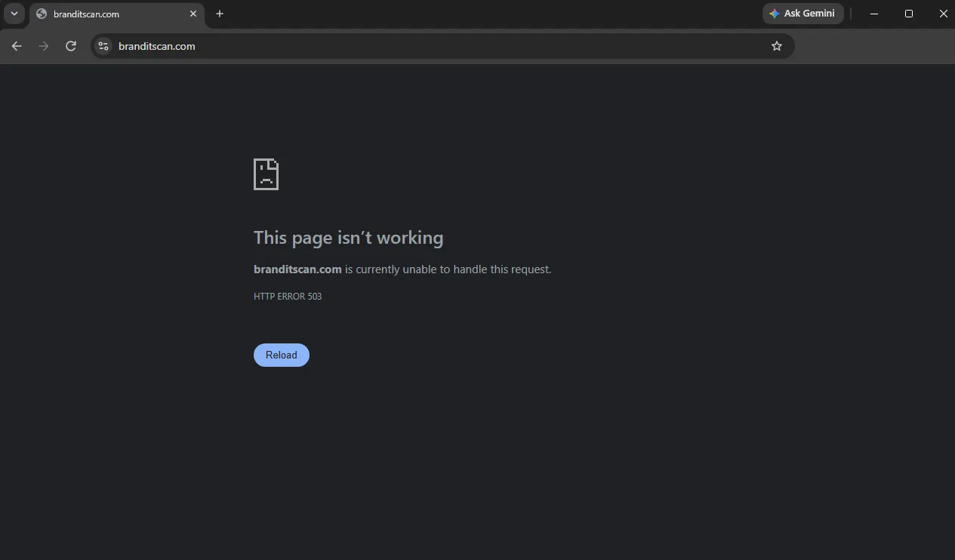Open the site information icon in address bar

pos(103,46)
